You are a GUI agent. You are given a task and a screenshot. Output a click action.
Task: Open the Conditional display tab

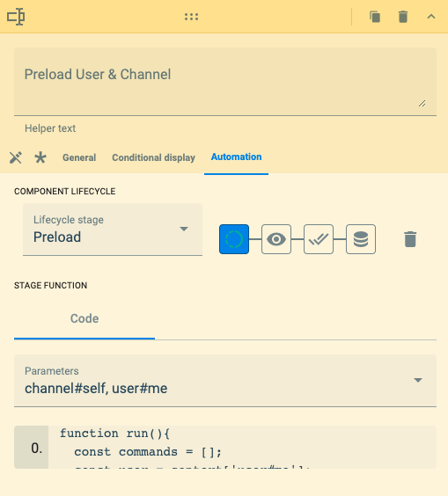(153, 157)
